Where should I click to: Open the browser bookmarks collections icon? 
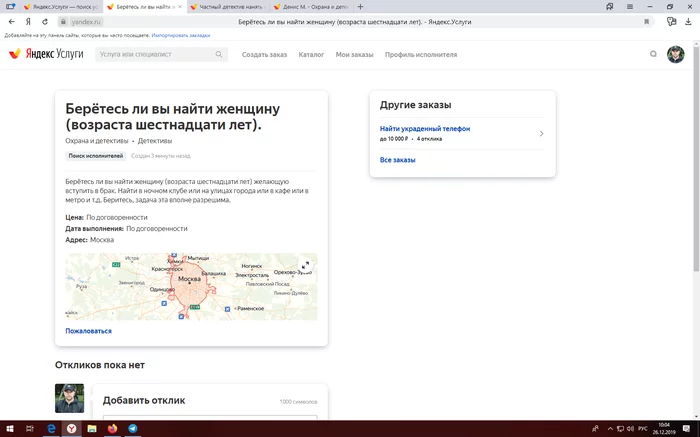click(x=609, y=7)
